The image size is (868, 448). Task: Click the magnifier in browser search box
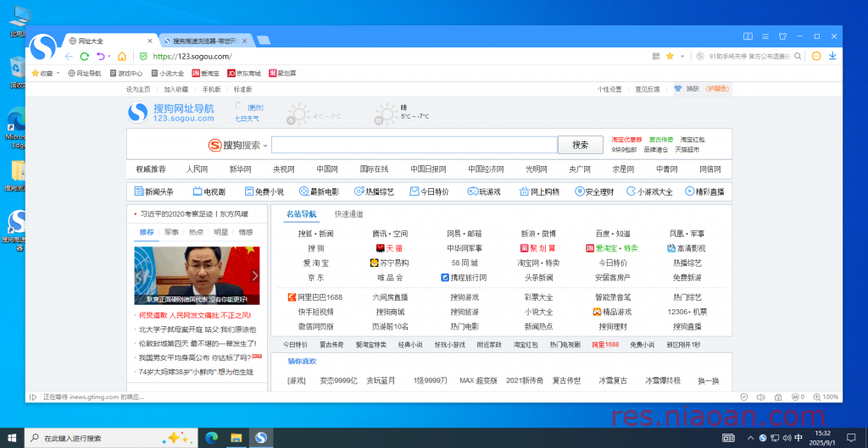click(x=798, y=56)
